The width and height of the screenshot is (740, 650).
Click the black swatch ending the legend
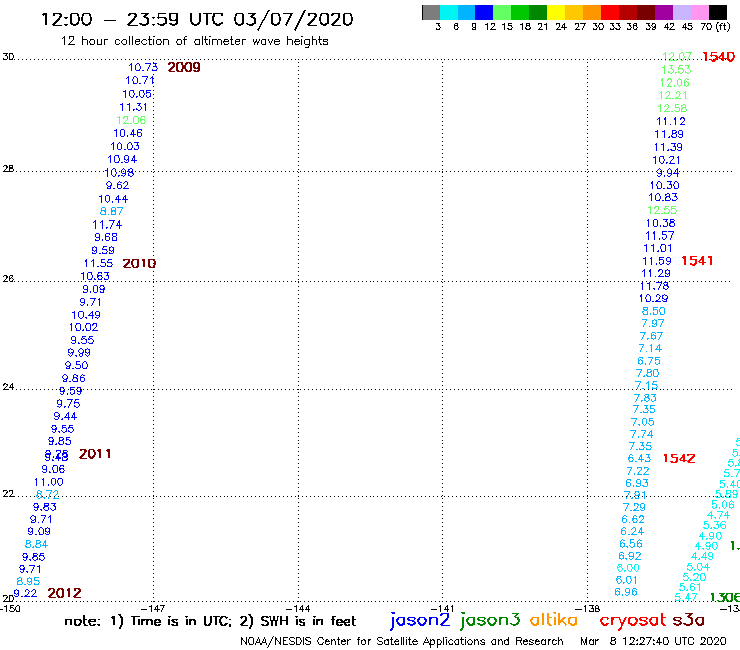pos(717,12)
